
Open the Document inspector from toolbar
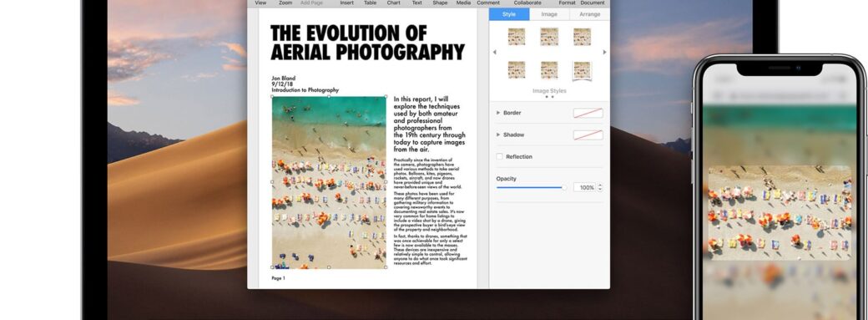pyautogui.click(x=593, y=3)
